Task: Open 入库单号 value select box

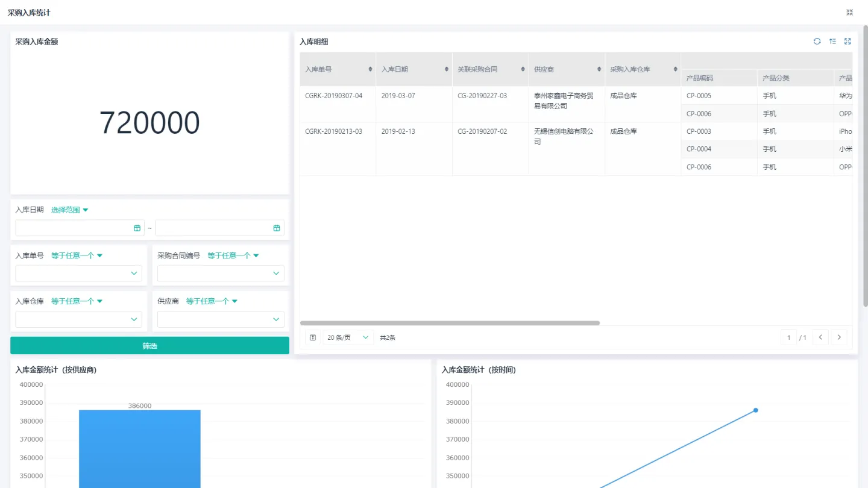Action: coord(78,274)
